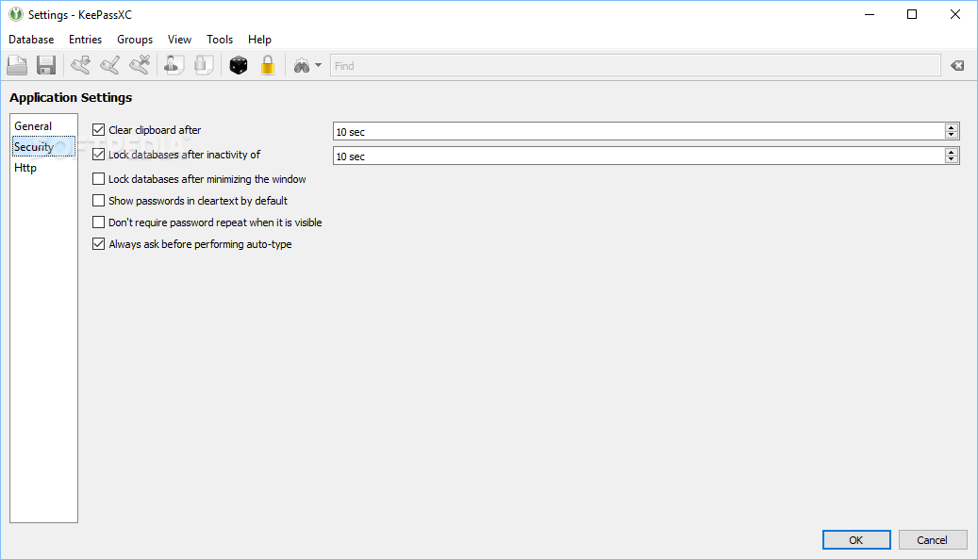The width and height of the screenshot is (978, 560).
Task: Decrease the clear clipboard timeout value
Action: tap(952, 135)
